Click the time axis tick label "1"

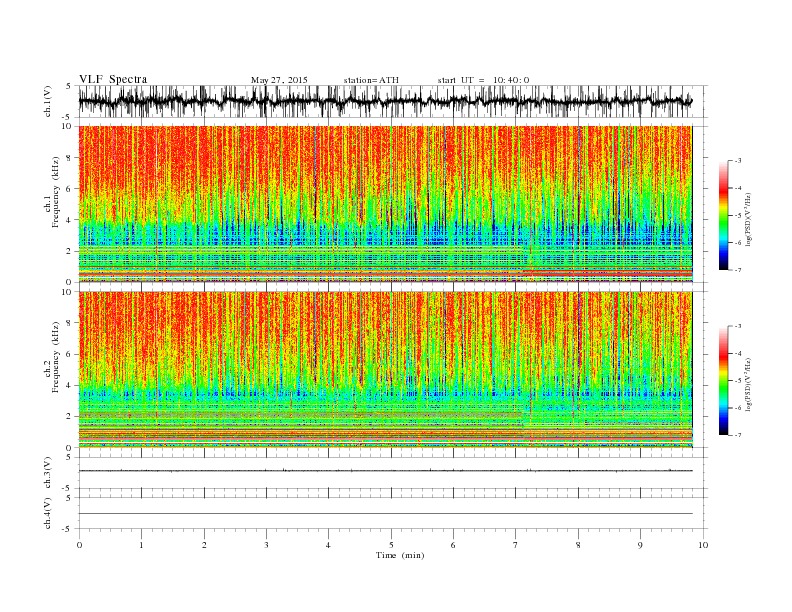[141, 545]
